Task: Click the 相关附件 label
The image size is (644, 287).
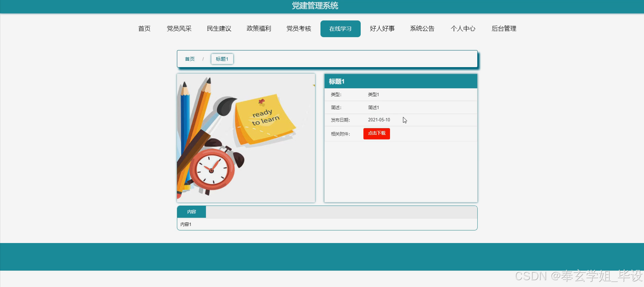Action: click(340, 134)
